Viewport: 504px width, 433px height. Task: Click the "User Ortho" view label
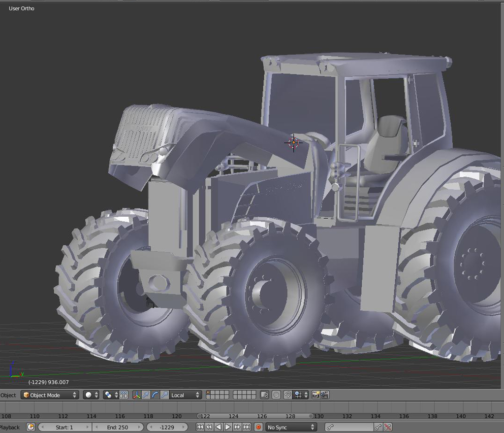(x=22, y=8)
